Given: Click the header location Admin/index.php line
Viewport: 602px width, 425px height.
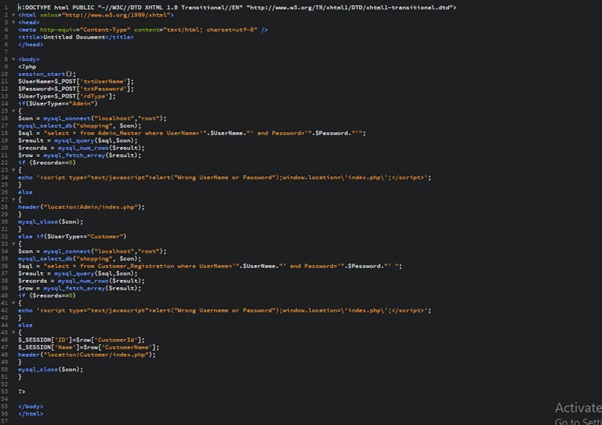Looking at the screenshot, I should coord(81,207).
